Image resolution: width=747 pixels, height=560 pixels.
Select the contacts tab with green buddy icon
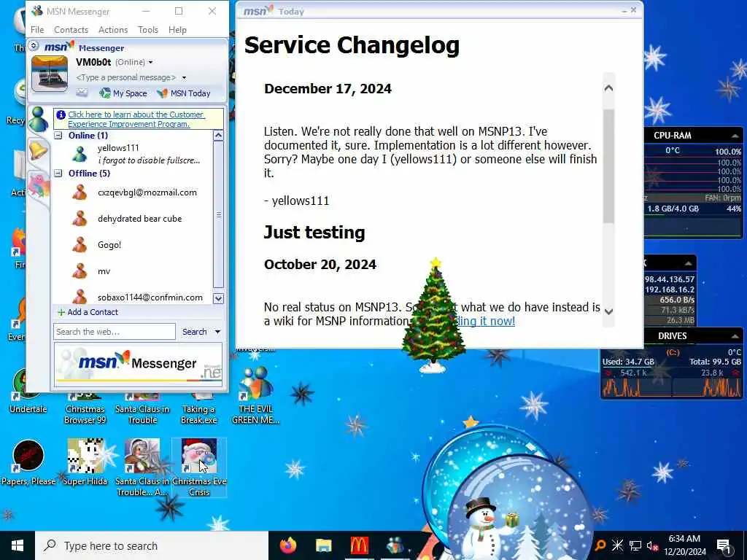38,119
